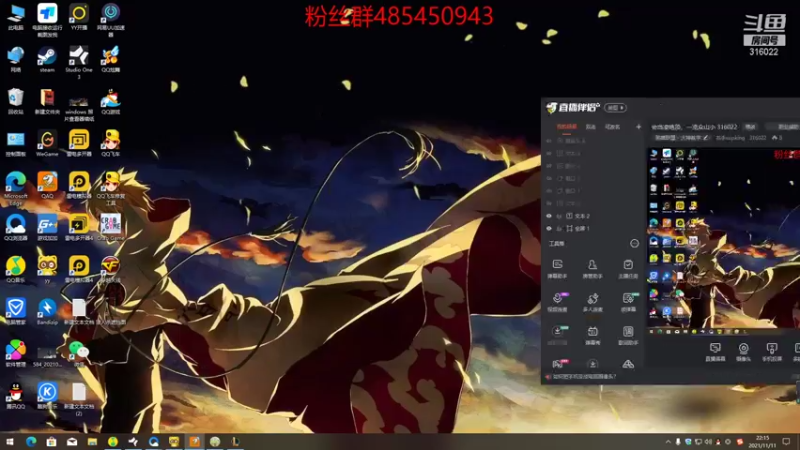Open the QQ Browser desktop shortcut
The width and height of the screenshot is (800, 450).
click(15, 227)
